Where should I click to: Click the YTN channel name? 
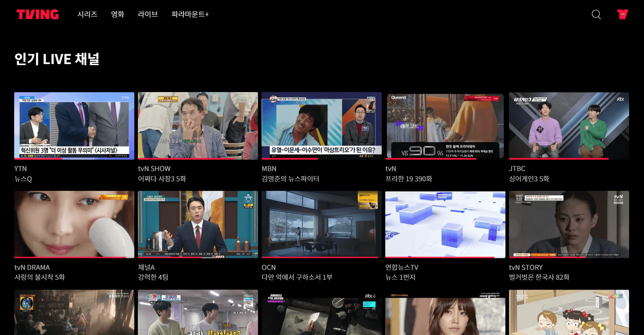coord(21,169)
